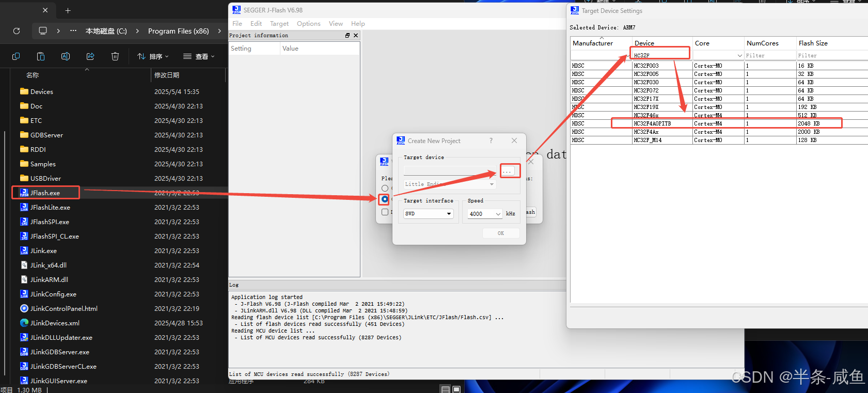
Task: Float the Project information panel
Action: pos(348,36)
